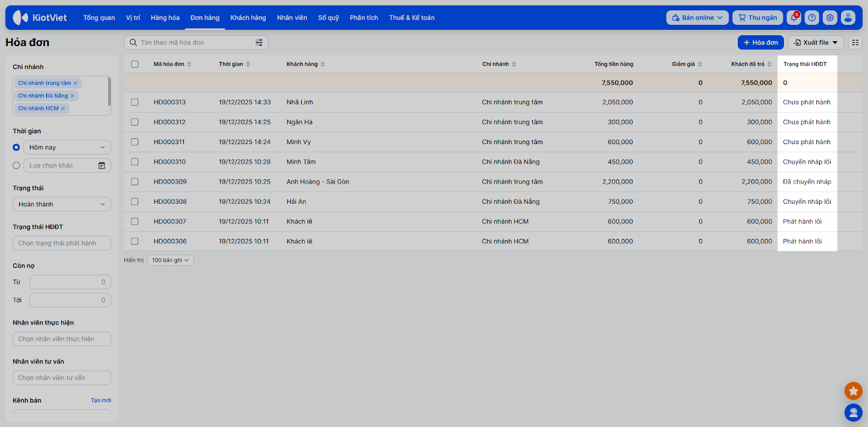Click the Còn nợ Tới amount field
The height and width of the screenshot is (427, 868).
pos(70,300)
